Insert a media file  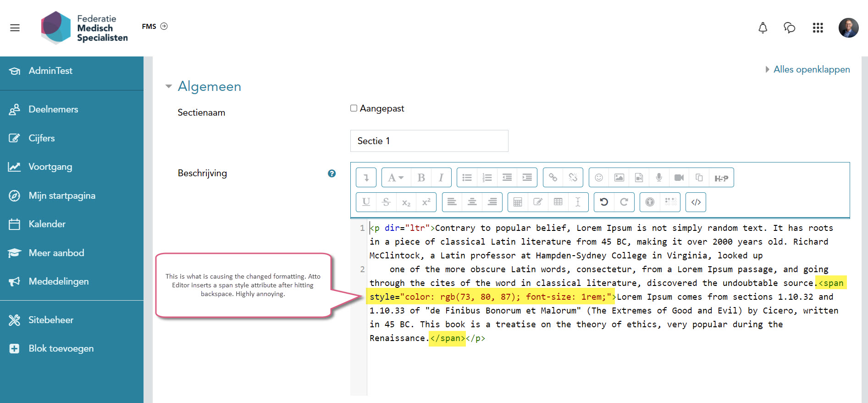[639, 178]
